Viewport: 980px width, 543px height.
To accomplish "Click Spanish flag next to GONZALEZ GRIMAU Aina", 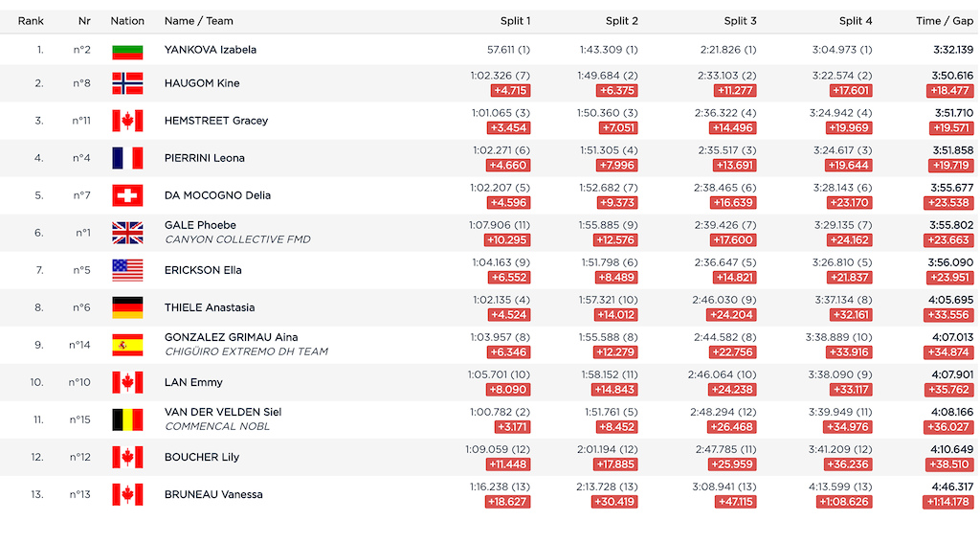I will pos(127,346).
